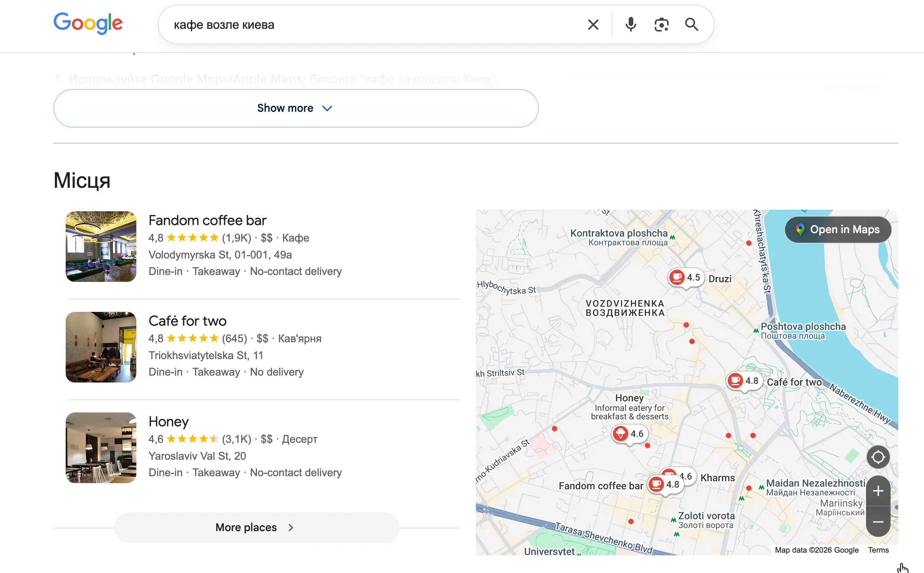Viewport: 924px width, 573px height.
Task: Click the magnifying glass search icon
Action: (x=691, y=25)
